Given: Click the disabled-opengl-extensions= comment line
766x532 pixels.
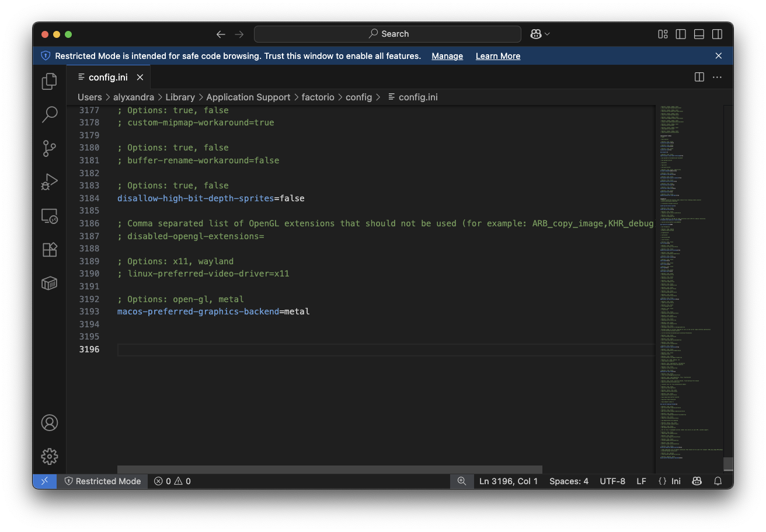Looking at the screenshot, I should point(191,236).
